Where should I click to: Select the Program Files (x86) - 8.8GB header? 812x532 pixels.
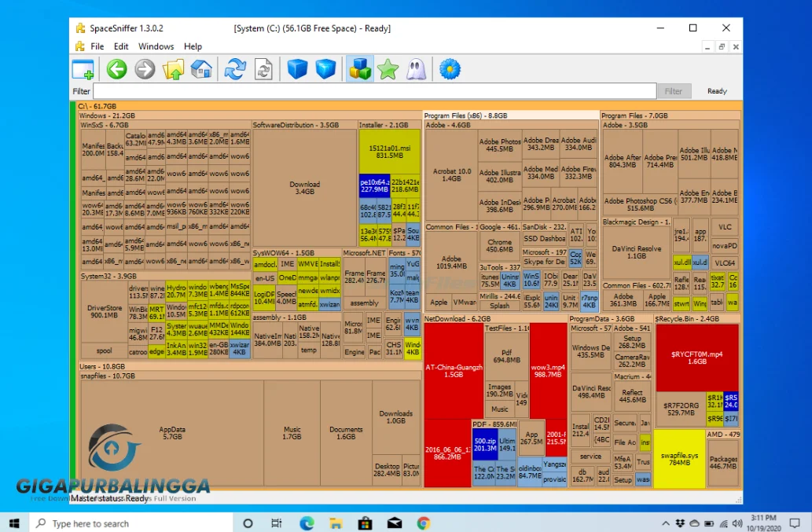point(511,116)
